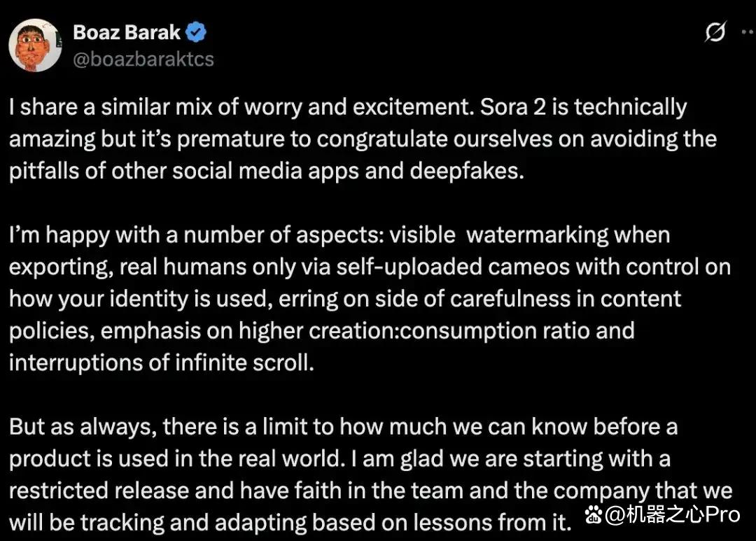Click the @机器之心Pro watermark text
The width and height of the screenshot is (756, 541).
(673, 515)
